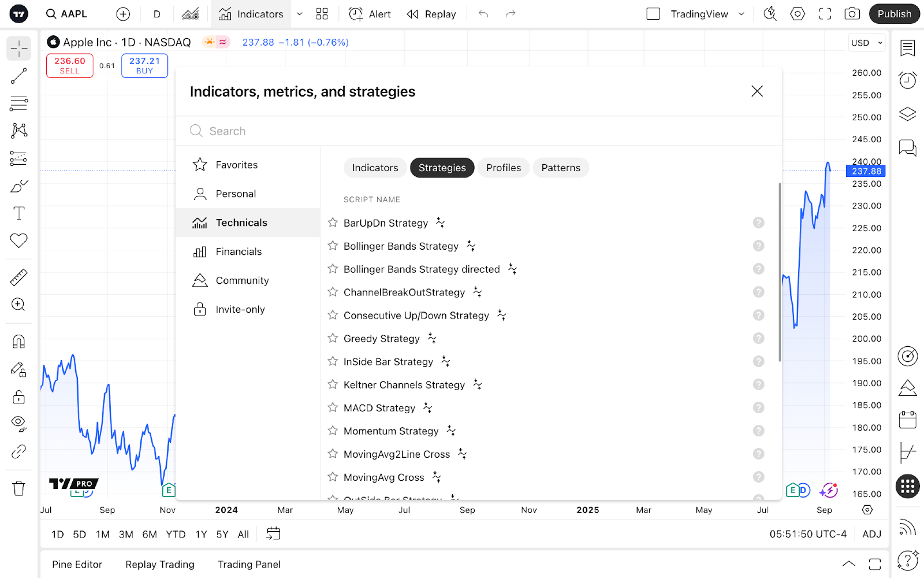Image resolution: width=924 pixels, height=578 pixels.
Task: Select the text annotation tool
Action: point(18,213)
